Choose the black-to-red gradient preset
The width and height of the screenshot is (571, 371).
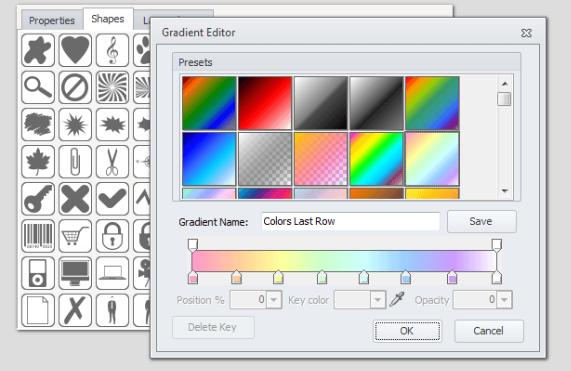point(265,103)
